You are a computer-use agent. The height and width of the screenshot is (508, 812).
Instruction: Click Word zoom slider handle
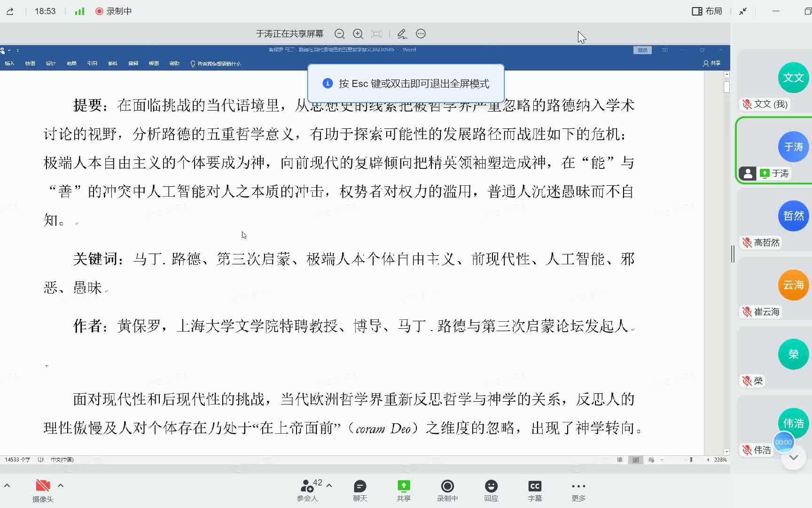691,460
